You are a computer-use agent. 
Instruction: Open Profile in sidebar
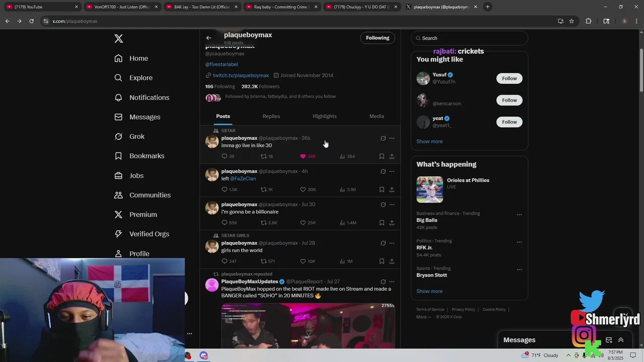point(132,254)
